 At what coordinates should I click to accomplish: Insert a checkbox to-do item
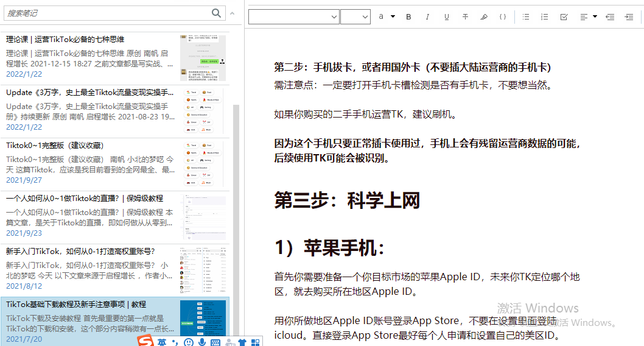point(564,17)
